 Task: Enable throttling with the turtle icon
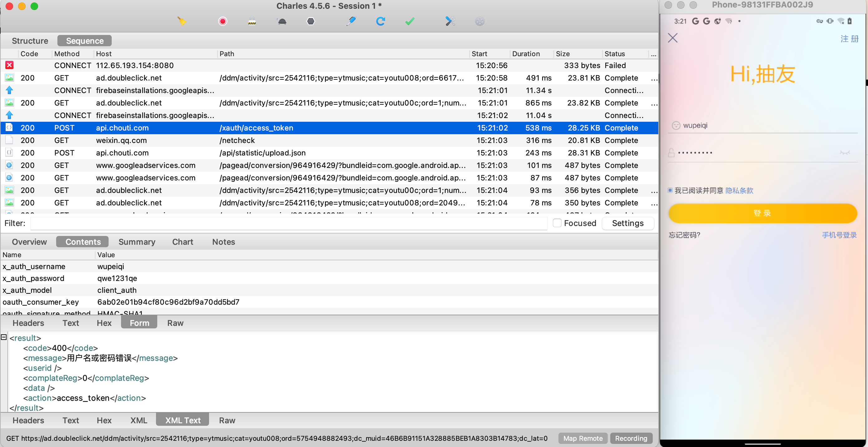tap(282, 22)
